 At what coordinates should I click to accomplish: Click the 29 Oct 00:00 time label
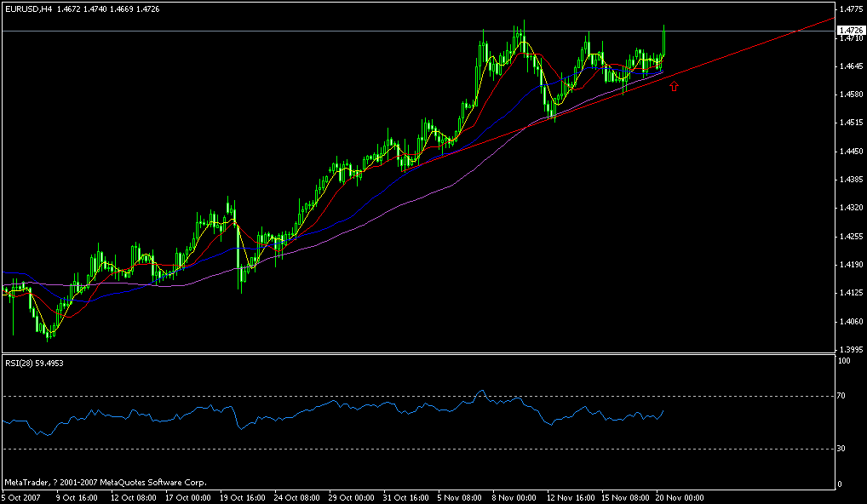point(352,498)
